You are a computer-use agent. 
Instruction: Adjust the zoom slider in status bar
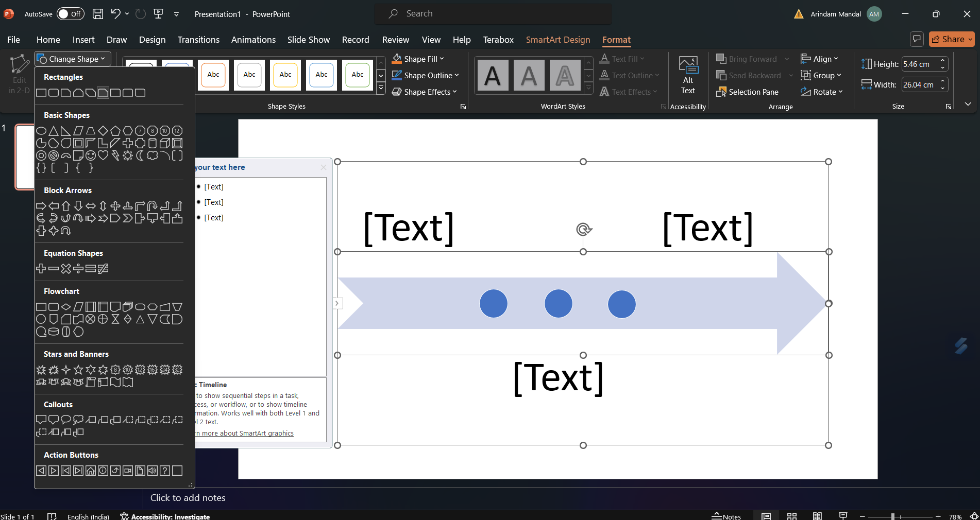point(893,516)
